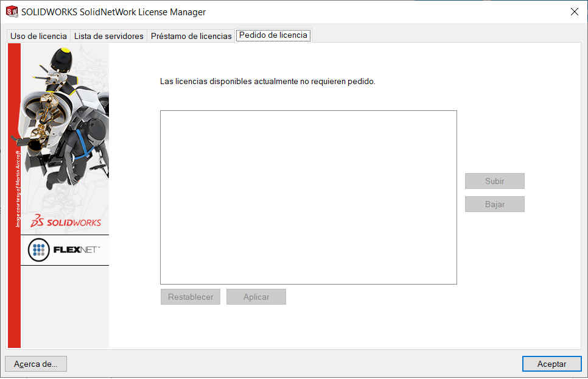
Task: Click the SOLIDWORKS icon in title bar
Action: 12,12
